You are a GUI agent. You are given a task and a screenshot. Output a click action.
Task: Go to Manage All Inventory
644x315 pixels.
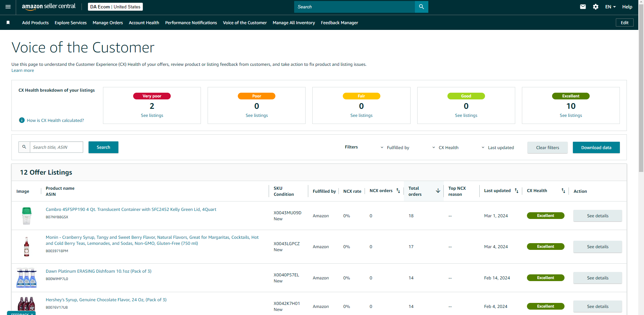(294, 22)
